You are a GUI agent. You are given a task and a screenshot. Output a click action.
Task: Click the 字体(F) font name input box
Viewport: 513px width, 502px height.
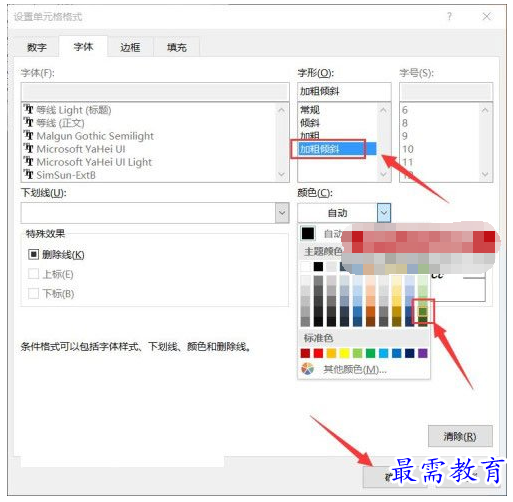click(155, 91)
